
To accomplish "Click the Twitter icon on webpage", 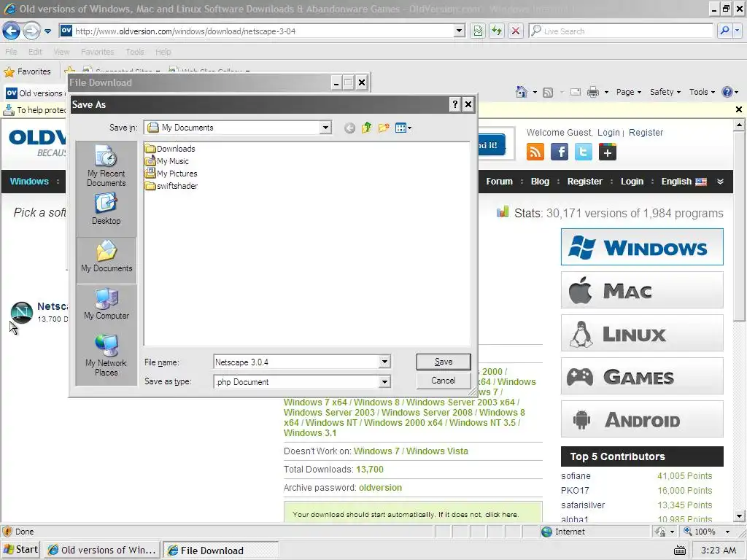I will point(583,152).
